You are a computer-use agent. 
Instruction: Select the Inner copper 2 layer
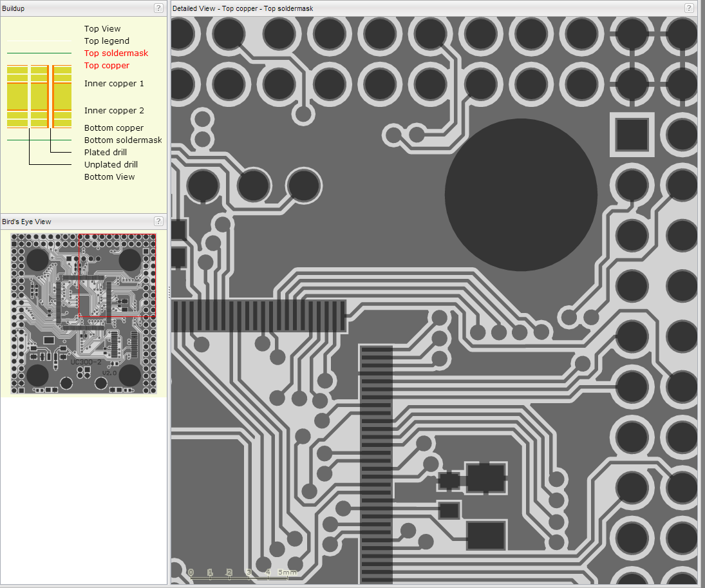(114, 111)
